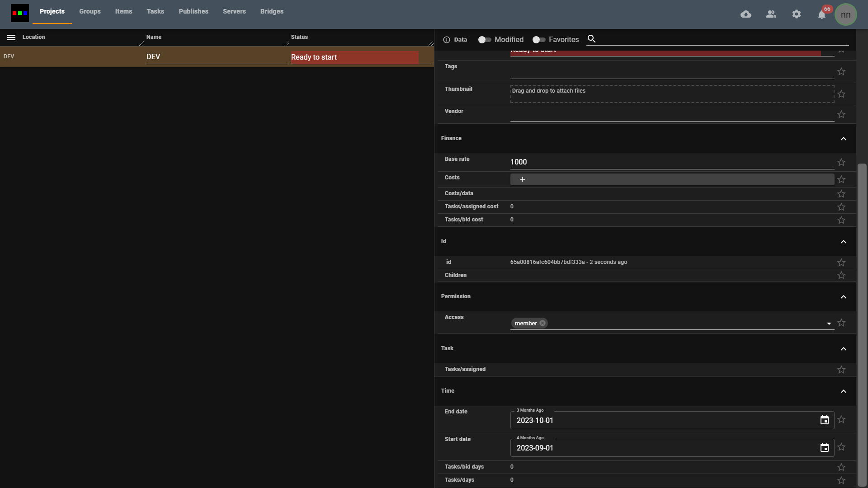Open the Publishes tab
The height and width of the screenshot is (488, 868).
pos(193,11)
